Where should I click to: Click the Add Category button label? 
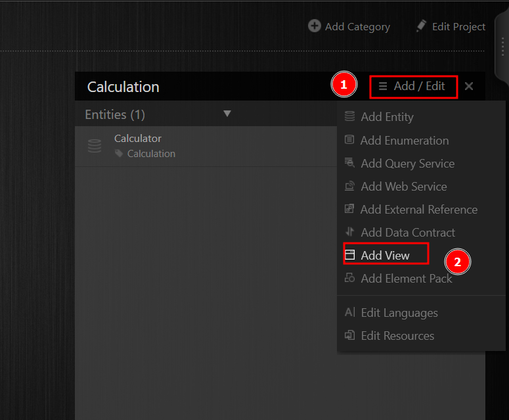[x=357, y=27]
